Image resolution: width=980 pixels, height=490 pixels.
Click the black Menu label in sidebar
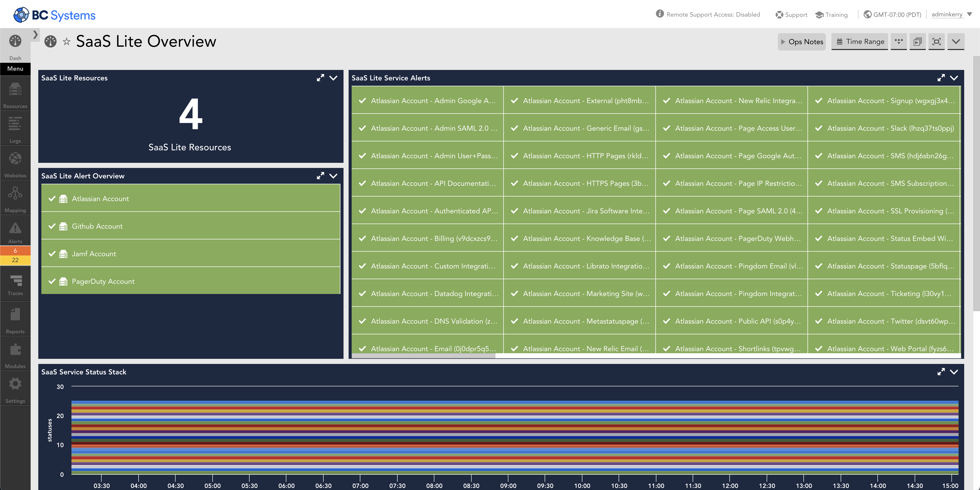15,69
